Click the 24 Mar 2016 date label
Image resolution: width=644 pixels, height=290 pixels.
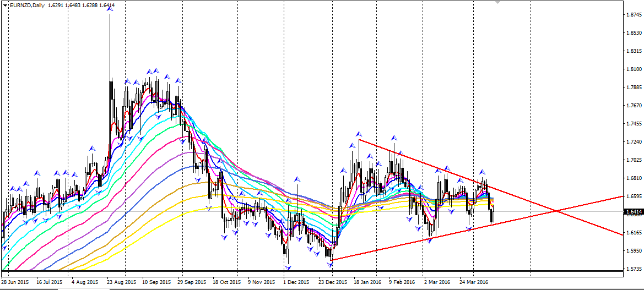(474, 283)
